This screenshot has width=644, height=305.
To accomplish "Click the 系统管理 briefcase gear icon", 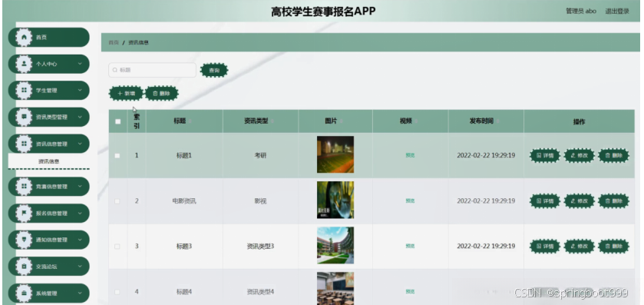I will (x=24, y=293).
